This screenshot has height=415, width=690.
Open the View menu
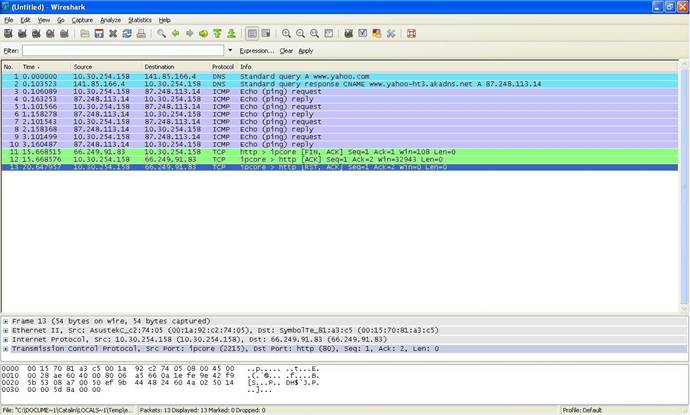[x=43, y=20]
